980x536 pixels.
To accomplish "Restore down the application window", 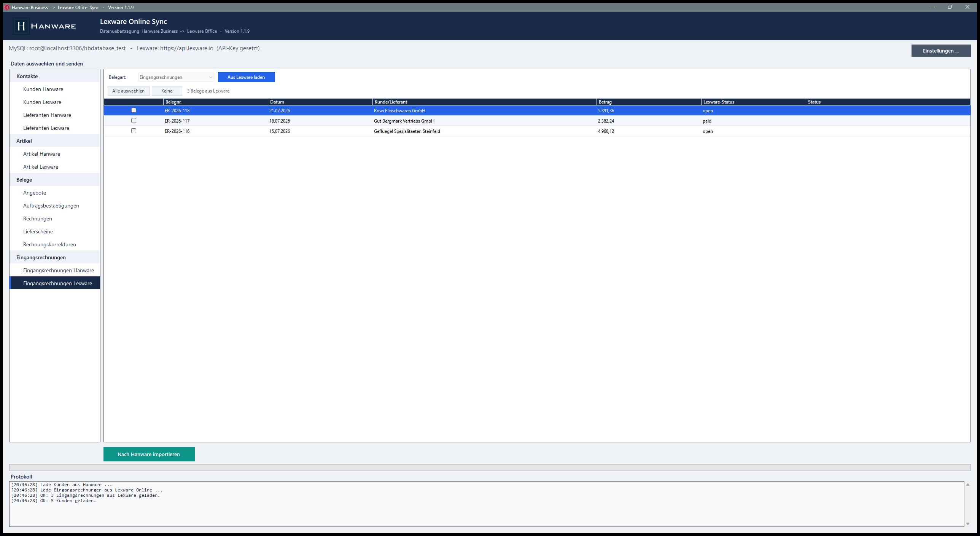I will tap(950, 7).
